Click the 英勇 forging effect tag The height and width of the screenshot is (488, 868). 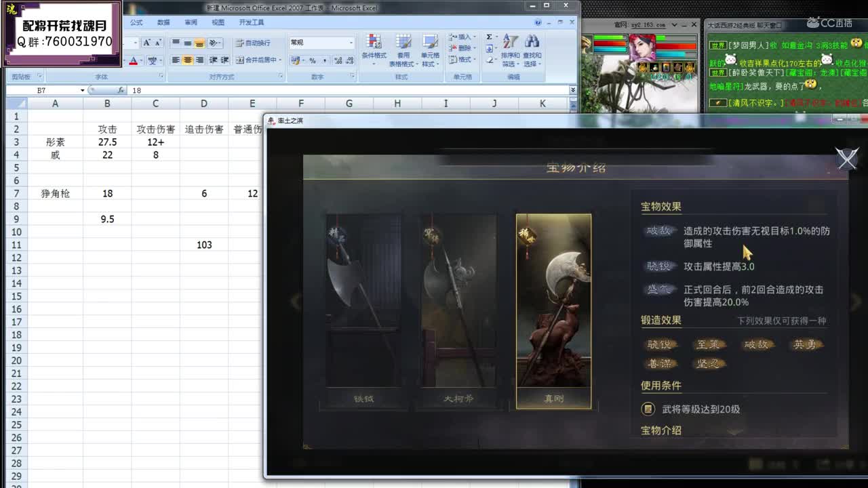pos(805,344)
